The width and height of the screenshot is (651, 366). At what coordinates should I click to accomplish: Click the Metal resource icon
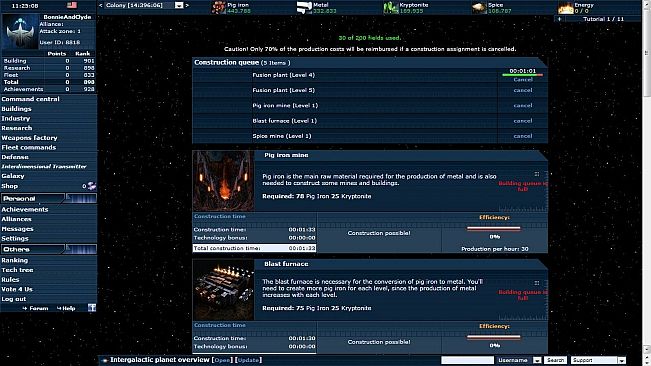(x=304, y=7)
